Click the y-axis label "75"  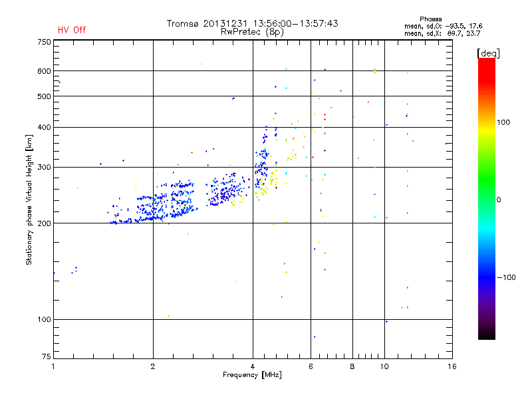click(47, 356)
